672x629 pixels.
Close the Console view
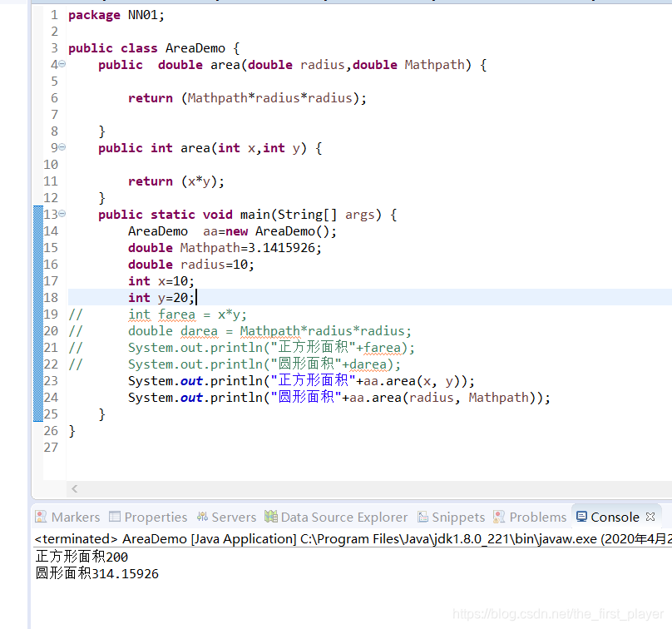(650, 517)
